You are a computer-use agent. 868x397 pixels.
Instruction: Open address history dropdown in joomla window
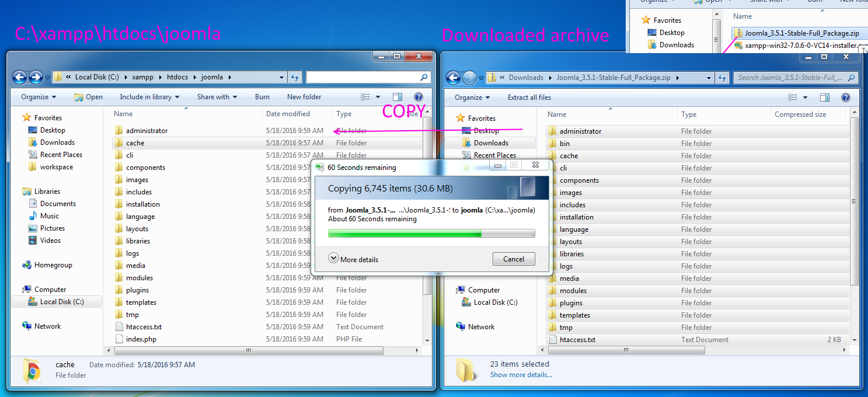(282, 77)
